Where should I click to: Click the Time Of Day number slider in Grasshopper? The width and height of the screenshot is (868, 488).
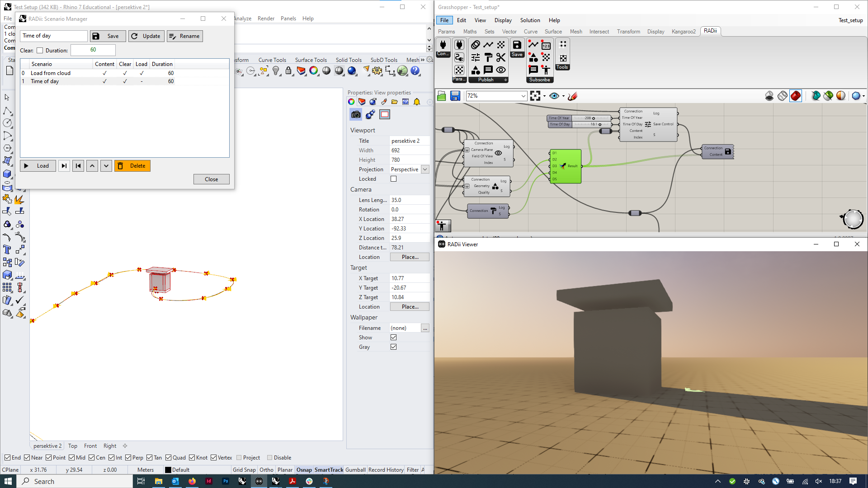[x=579, y=124]
